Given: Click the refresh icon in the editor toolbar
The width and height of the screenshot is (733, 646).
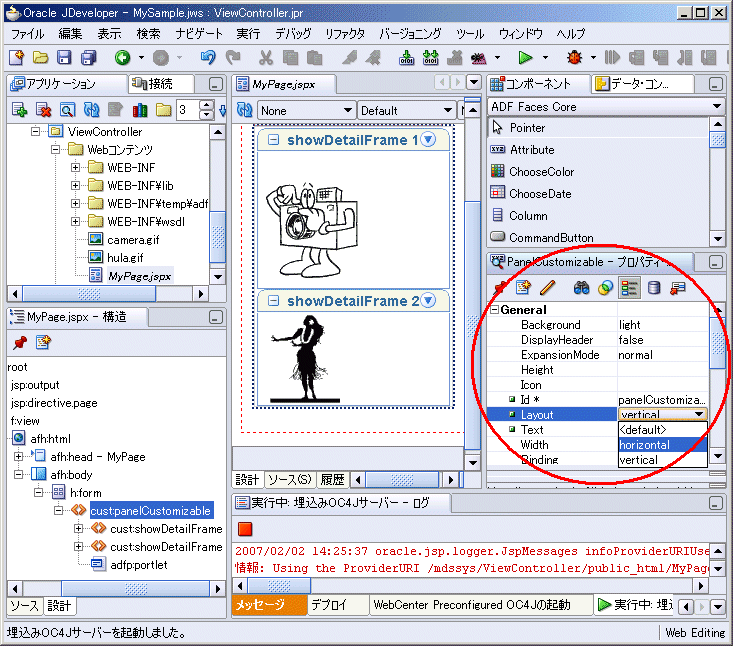Looking at the screenshot, I should [244, 110].
